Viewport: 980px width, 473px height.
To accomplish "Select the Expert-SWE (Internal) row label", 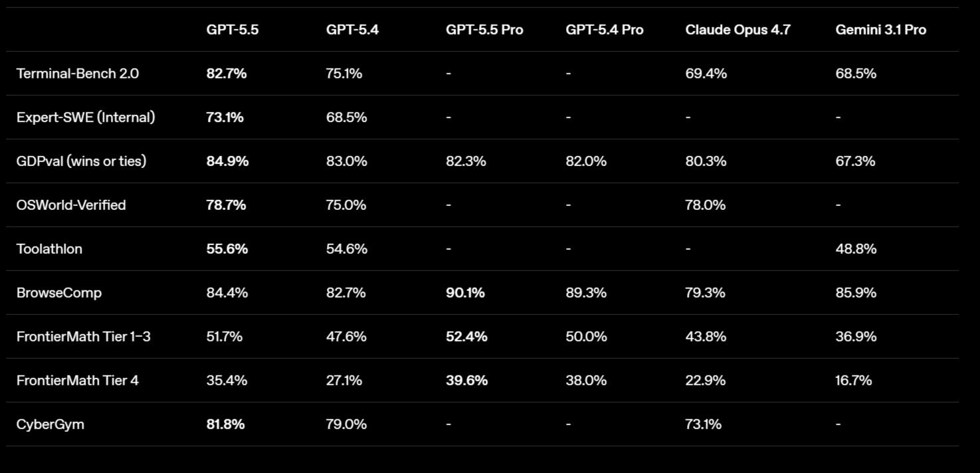I will click(86, 118).
